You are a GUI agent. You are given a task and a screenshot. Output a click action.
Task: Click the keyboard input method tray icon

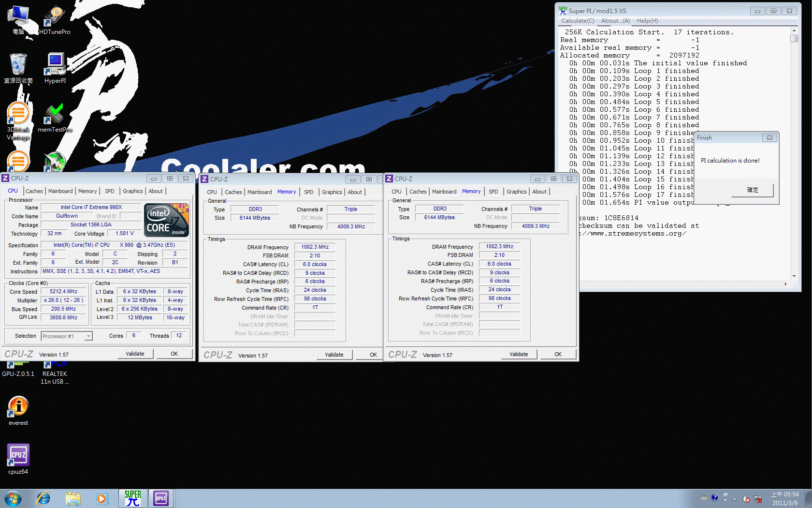click(x=704, y=498)
